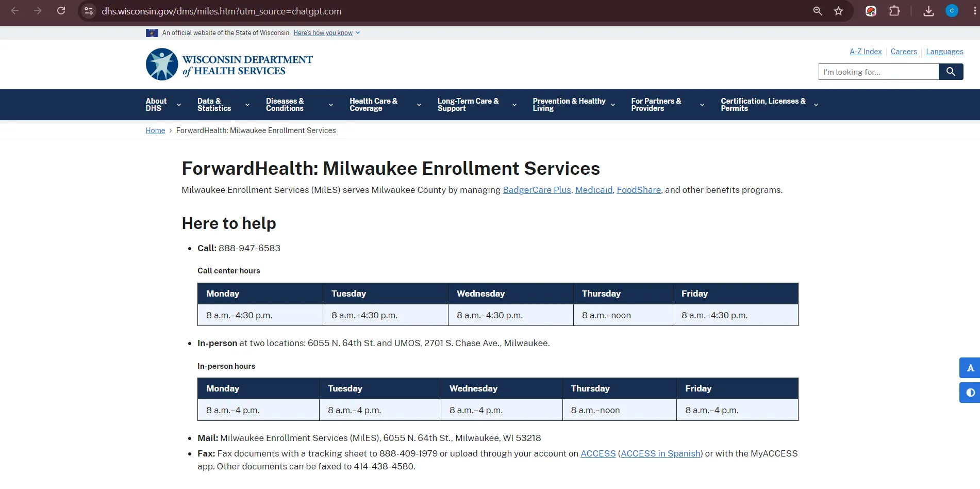Open Prevention & Healthy Living menu item
Image resolution: width=980 pixels, height=489 pixels.
pyautogui.click(x=569, y=105)
